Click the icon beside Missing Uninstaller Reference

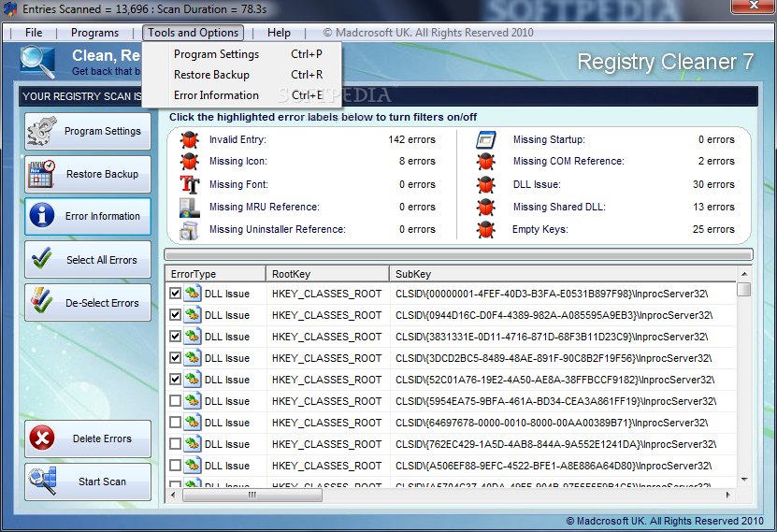pos(189,230)
